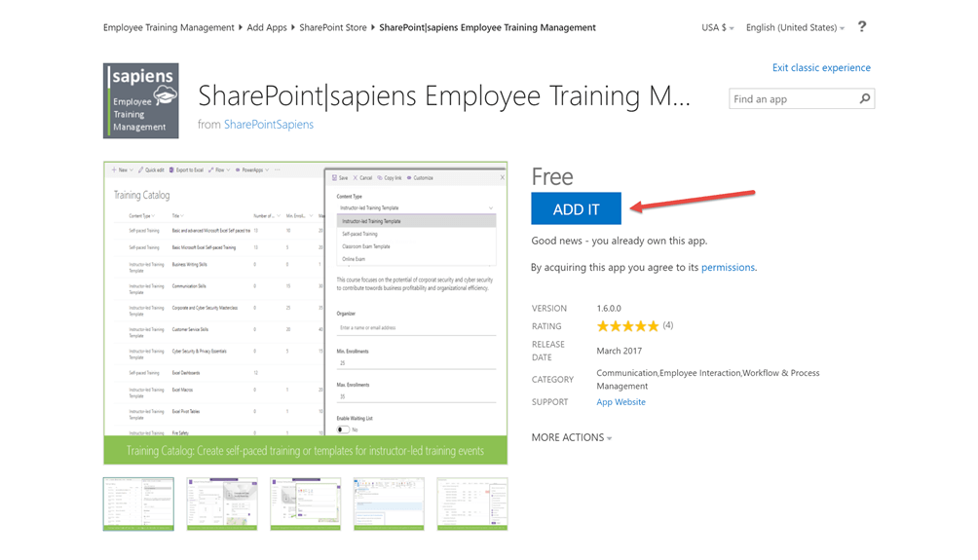This screenshot has height=560, width=978.
Task: Click the sapiens app logo icon
Action: [x=141, y=101]
